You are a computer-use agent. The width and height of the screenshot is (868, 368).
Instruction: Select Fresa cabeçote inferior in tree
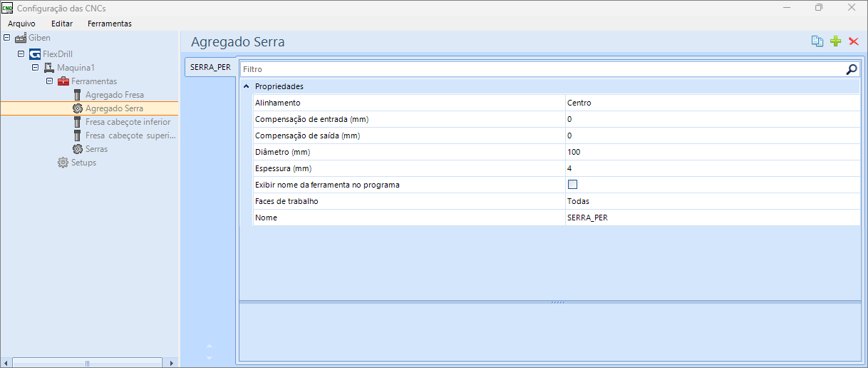point(128,122)
